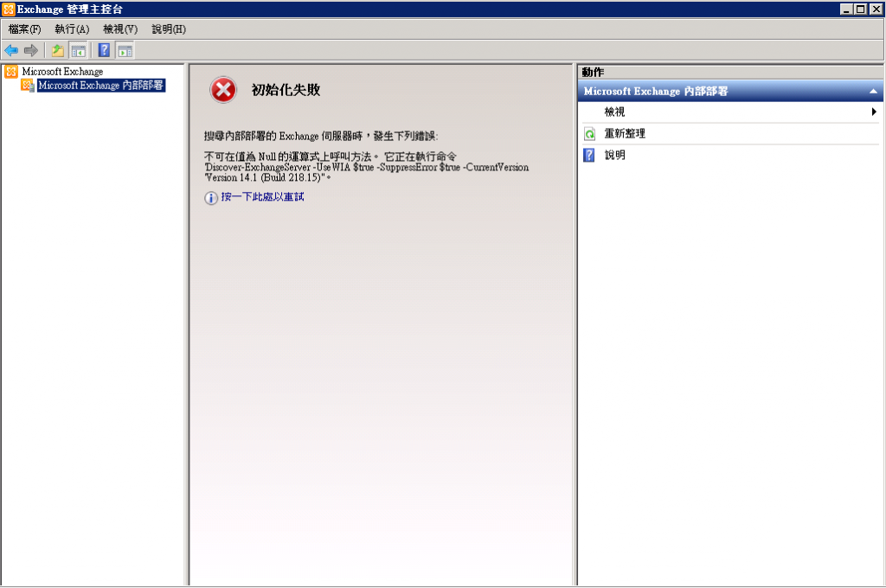Open the 檔案(F) menu
This screenshot has height=588, width=886.
(x=25, y=29)
